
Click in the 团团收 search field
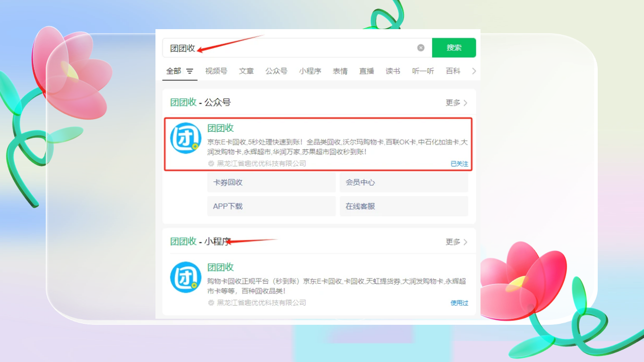[297, 48]
